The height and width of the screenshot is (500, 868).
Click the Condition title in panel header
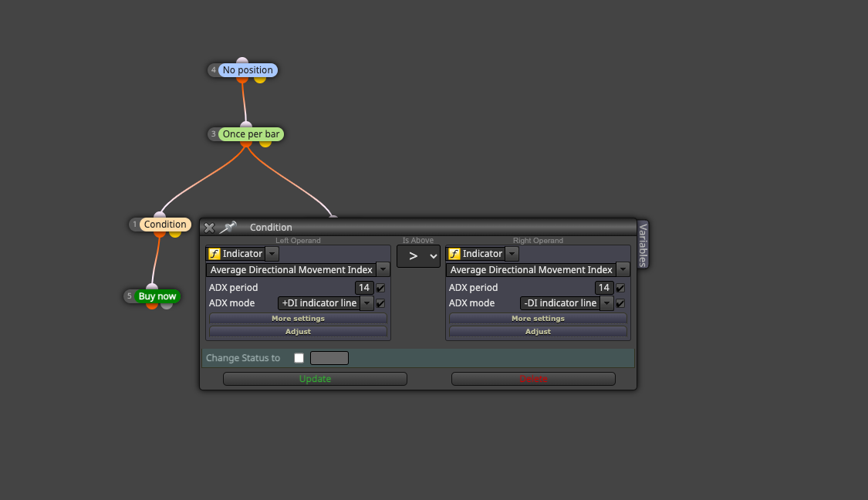point(271,228)
